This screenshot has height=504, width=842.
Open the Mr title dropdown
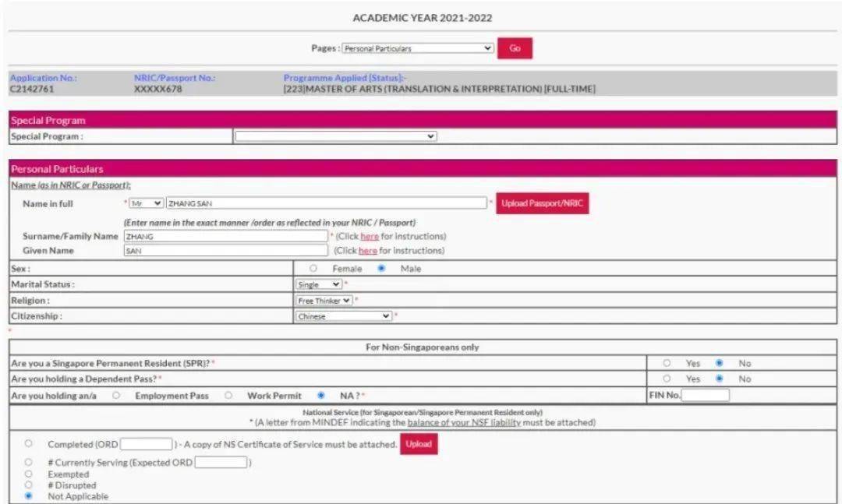point(146,203)
